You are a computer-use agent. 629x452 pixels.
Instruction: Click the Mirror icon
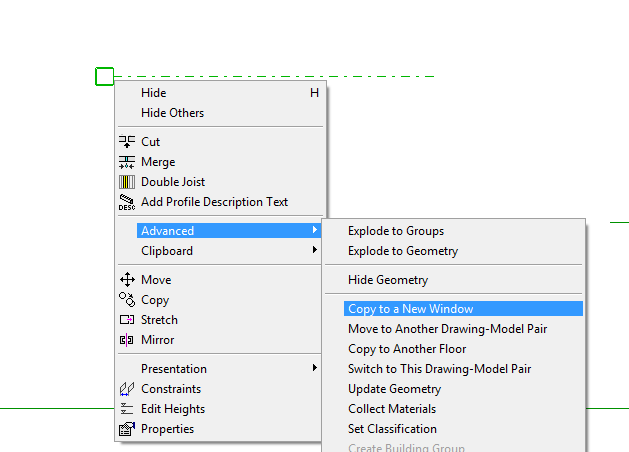(127, 340)
